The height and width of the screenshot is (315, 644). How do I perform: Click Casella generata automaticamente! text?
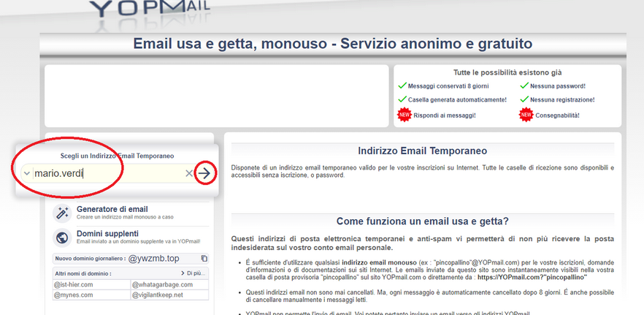(x=457, y=99)
